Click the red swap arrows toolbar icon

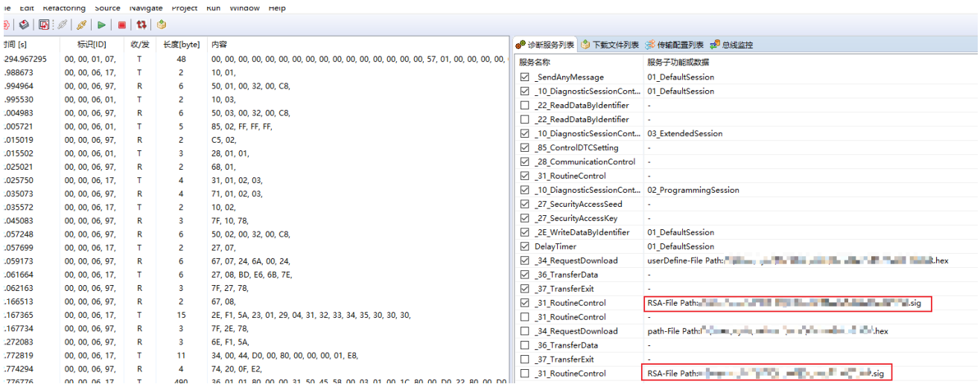coord(141,25)
